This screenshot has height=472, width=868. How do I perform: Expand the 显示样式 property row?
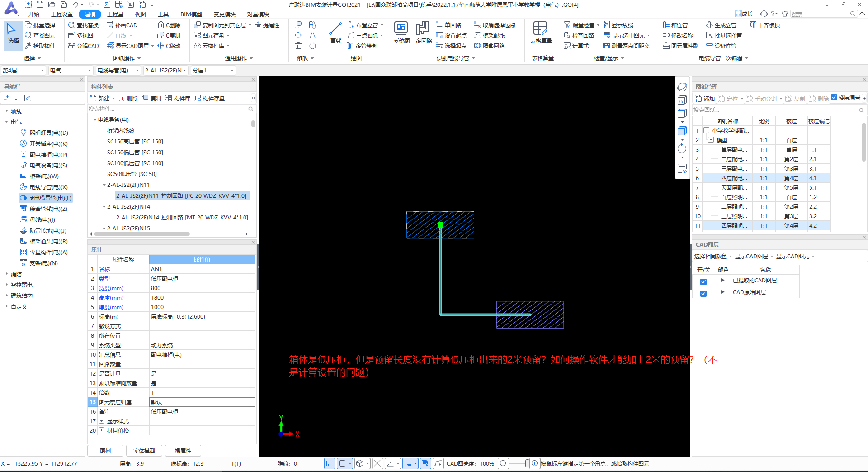tap(101, 421)
